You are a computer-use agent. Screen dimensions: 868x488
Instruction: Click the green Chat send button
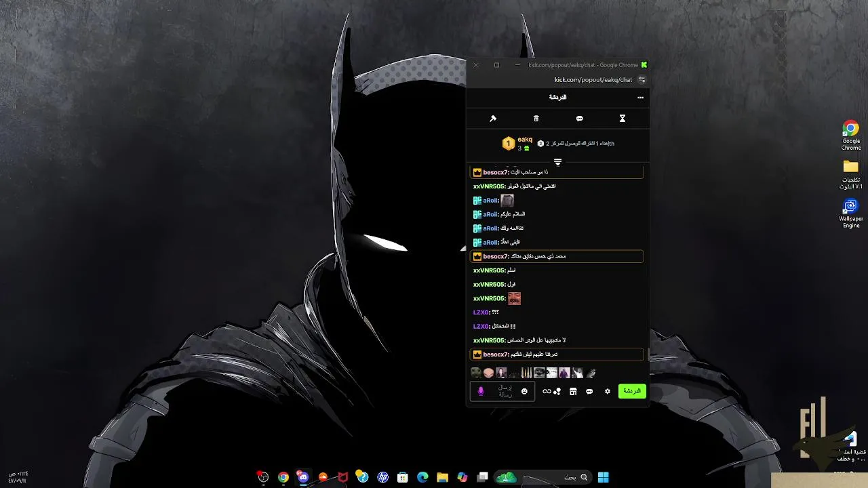tap(632, 391)
